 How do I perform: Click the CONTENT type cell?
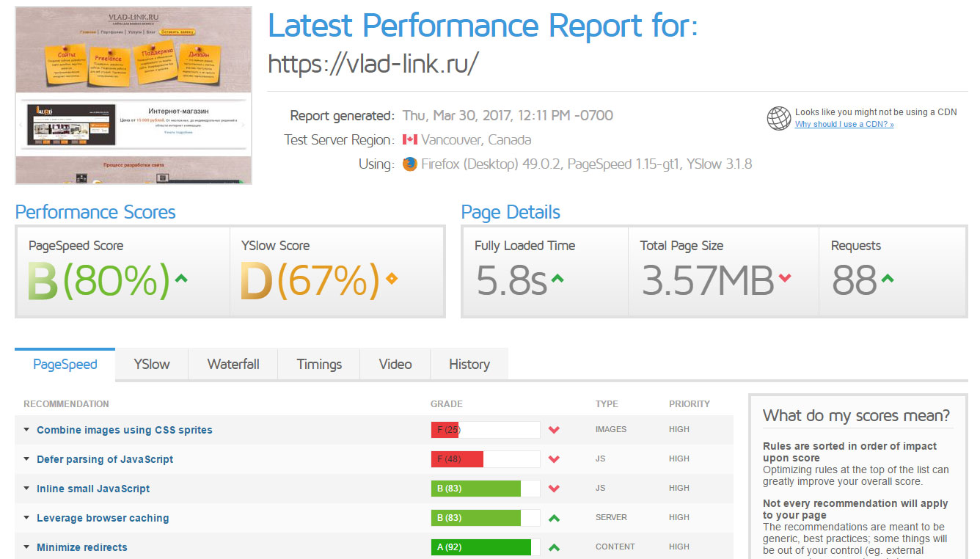click(x=614, y=547)
